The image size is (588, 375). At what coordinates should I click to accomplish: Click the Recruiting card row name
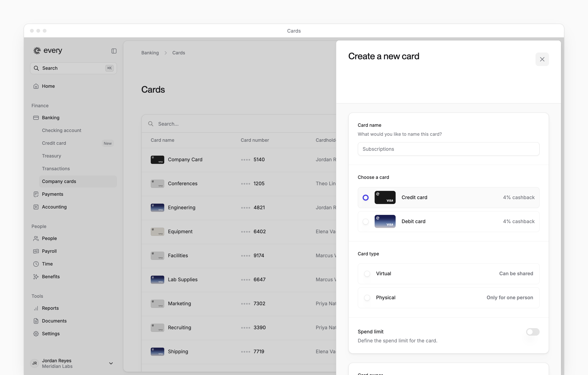pyautogui.click(x=179, y=327)
